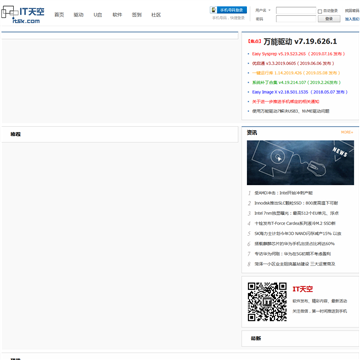This screenshot has height=360, width=360.
Task: Open the 万能驱动 v7.19.626.1 headline link
Action: point(300,41)
